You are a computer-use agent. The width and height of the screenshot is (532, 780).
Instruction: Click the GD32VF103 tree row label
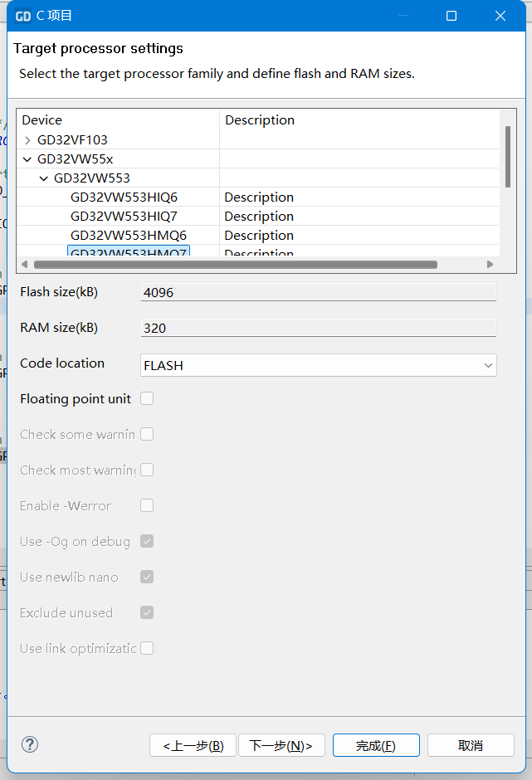click(x=72, y=139)
